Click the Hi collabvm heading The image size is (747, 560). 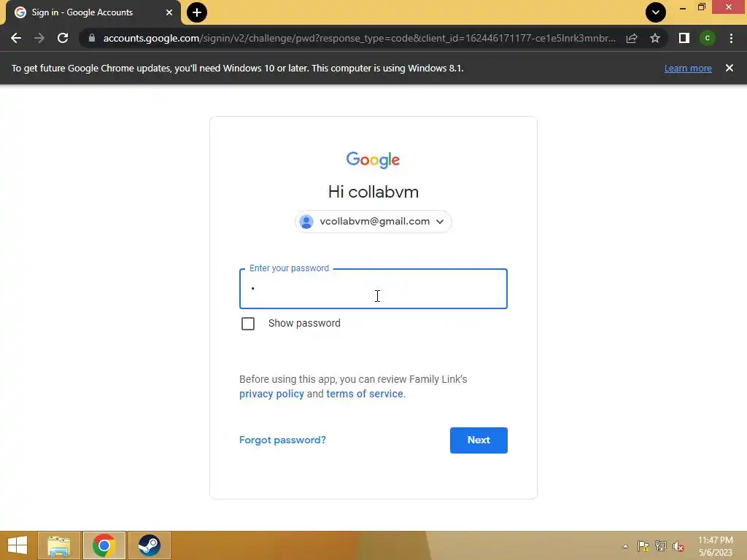click(373, 192)
